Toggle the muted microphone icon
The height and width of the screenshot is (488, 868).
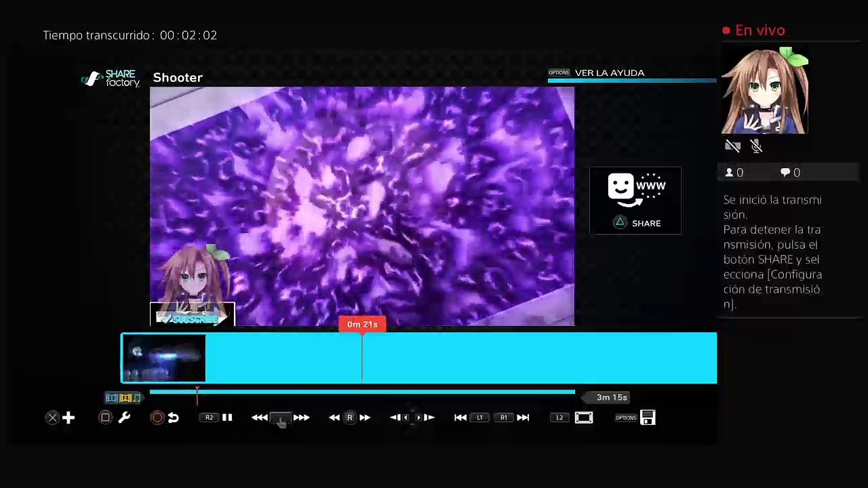click(x=757, y=146)
